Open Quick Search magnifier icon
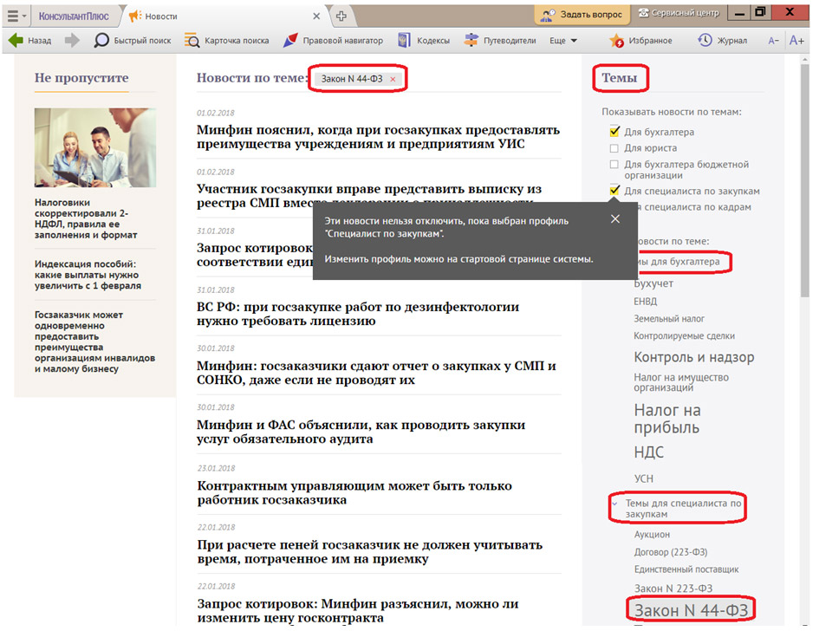Image resolution: width=819 pixels, height=644 pixels. pos(101,41)
